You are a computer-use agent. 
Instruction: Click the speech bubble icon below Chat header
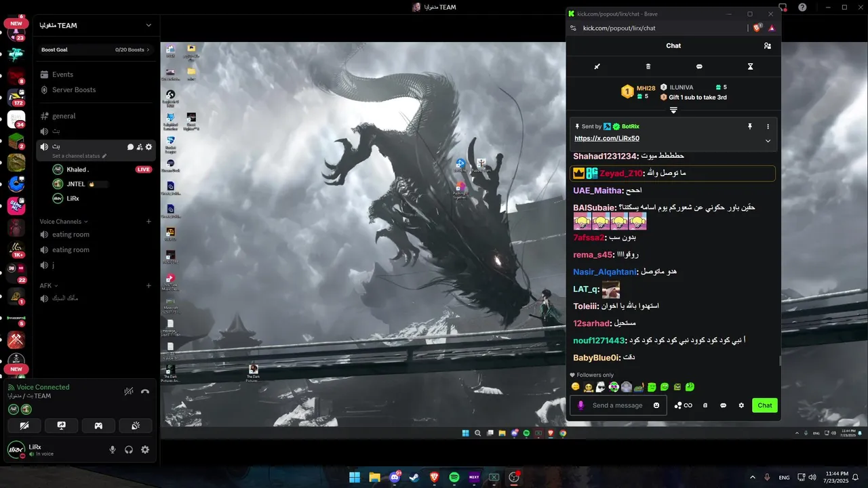tap(699, 66)
